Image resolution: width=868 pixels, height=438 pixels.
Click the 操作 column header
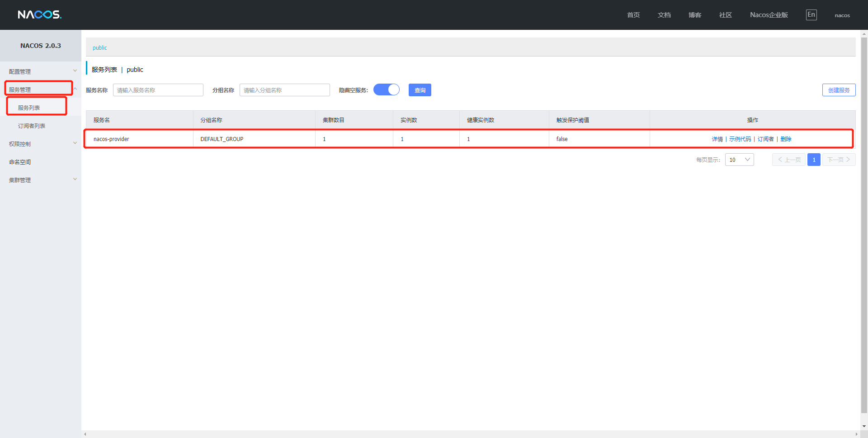tap(753, 120)
